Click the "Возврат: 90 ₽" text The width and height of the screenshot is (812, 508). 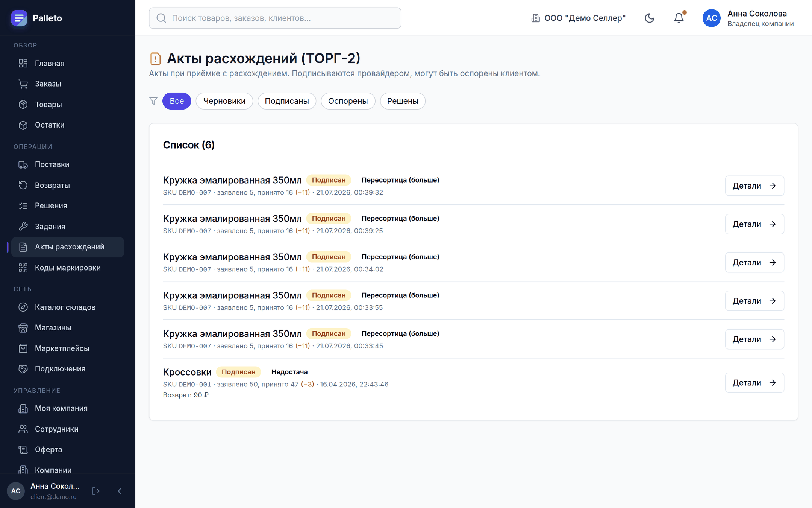tap(186, 395)
